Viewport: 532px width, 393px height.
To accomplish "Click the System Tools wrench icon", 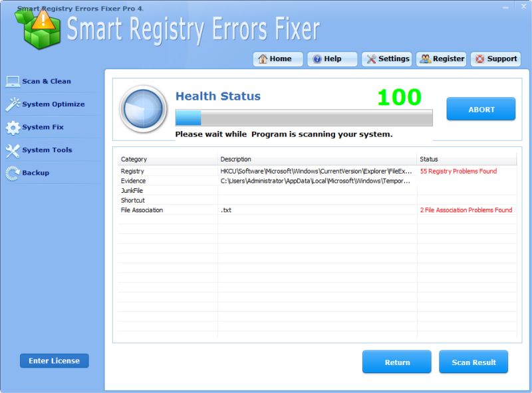I will pos(12,150).
